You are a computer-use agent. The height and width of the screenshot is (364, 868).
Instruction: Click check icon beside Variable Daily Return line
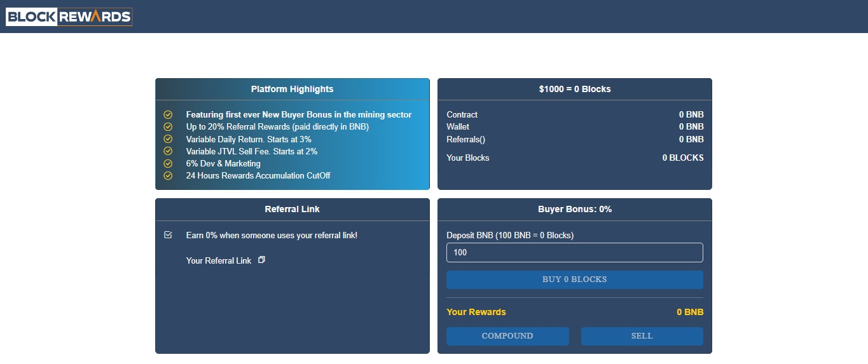click(x=168, y=139)
